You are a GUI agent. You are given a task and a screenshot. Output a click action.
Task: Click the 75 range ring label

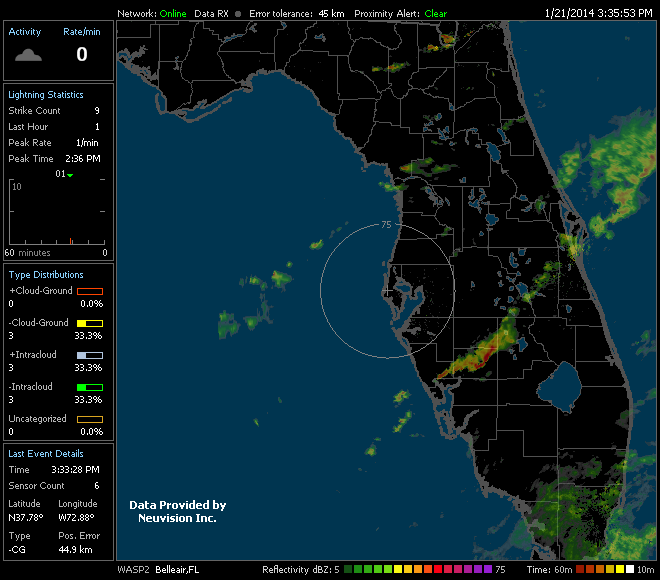point(386,225)
